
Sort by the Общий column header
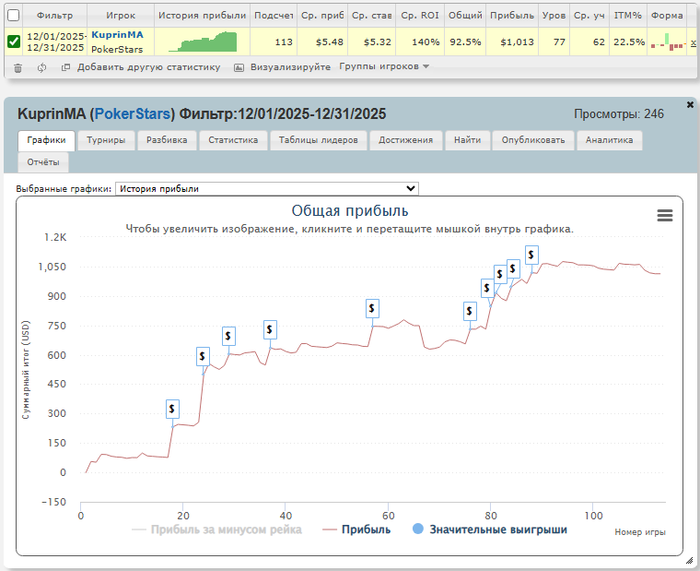465,16
